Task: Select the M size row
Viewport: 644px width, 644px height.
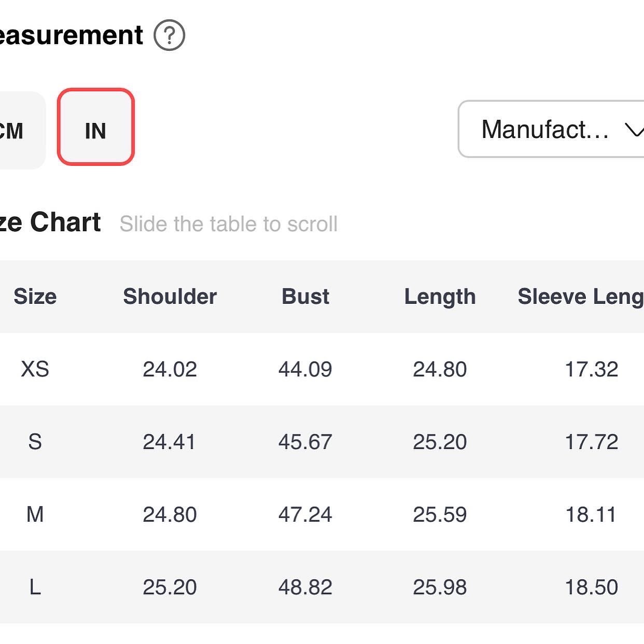Action: click(35, 514)
